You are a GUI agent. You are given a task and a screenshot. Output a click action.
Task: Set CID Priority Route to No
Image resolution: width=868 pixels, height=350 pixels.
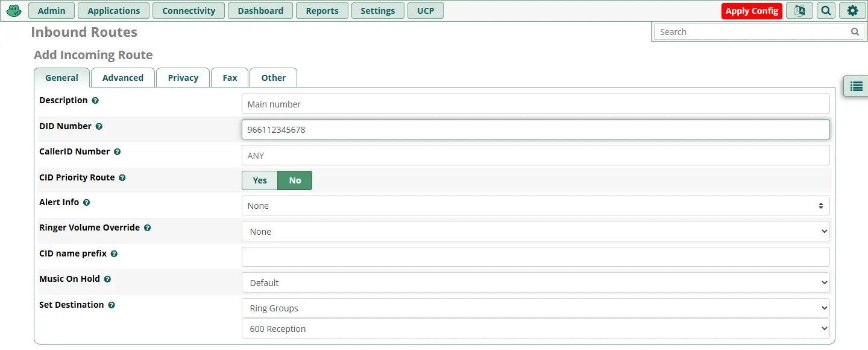click(295, 180)
